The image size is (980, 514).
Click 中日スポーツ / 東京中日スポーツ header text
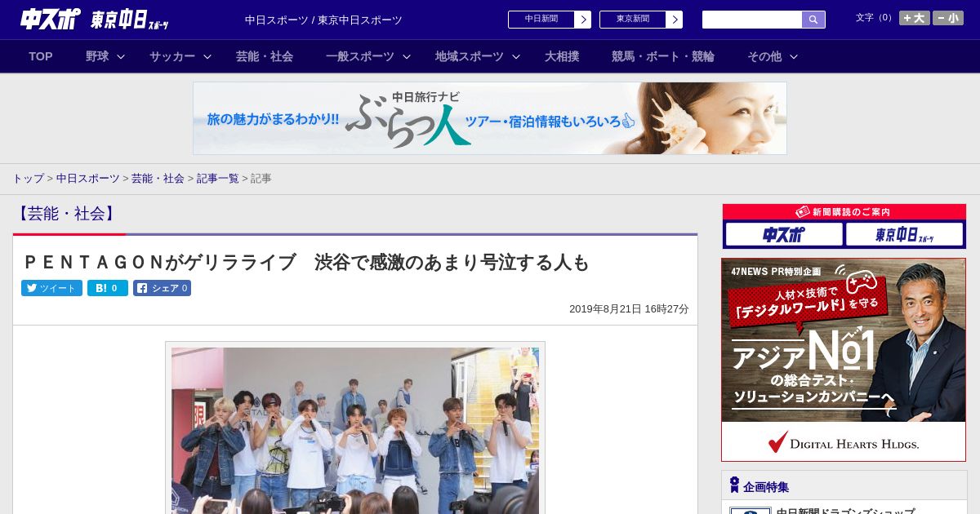[x=323, y=20]
